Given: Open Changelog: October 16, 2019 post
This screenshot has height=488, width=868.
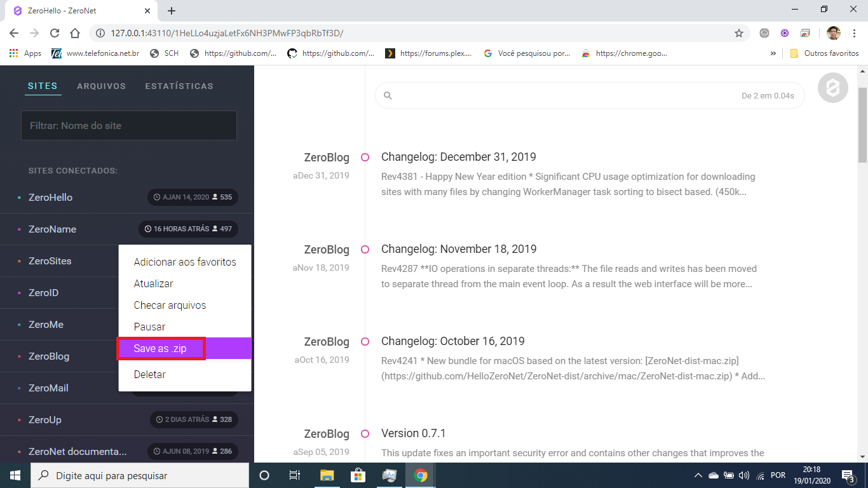Looking at the screenshot, I should [x=453, y=341].
